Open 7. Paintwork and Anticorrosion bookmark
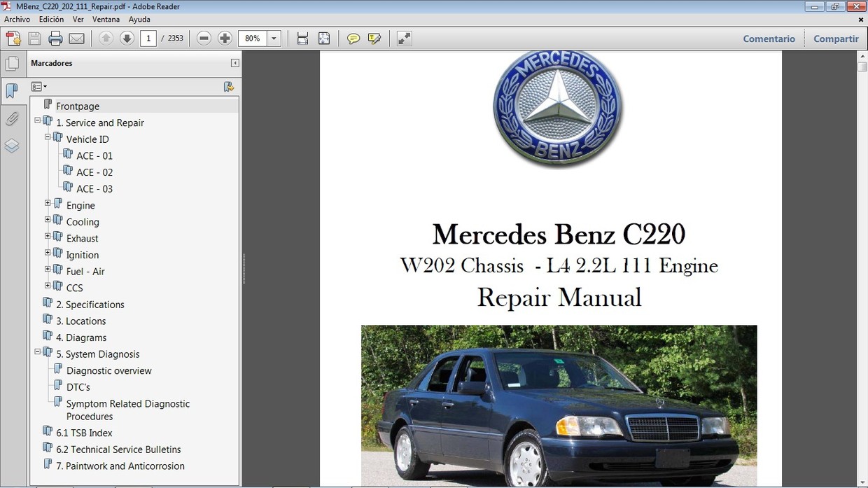The width and height of the screenshot is (868, 488). [120, 466]
